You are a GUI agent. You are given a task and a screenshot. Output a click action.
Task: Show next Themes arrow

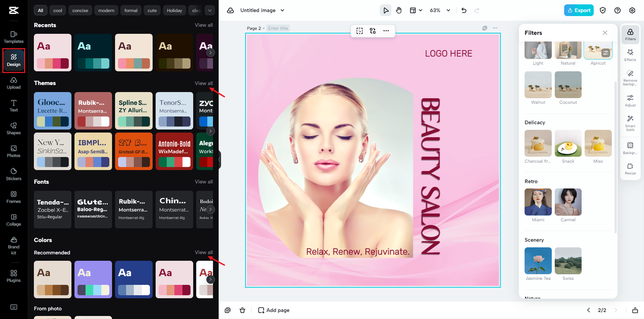[211, 131]
